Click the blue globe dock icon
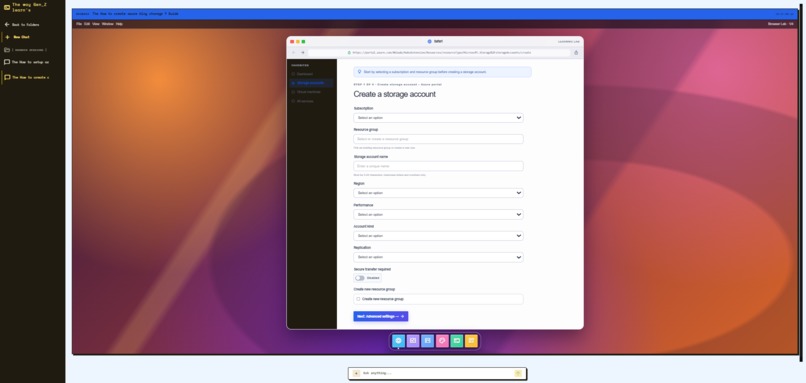The width and height of the screenshot is (806, 383). pyautogui.click(x=398, y=341)
